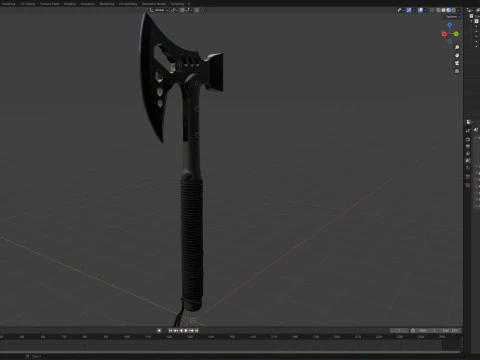
Task: Open the snapping options dropdown
Action: [187, 10]
